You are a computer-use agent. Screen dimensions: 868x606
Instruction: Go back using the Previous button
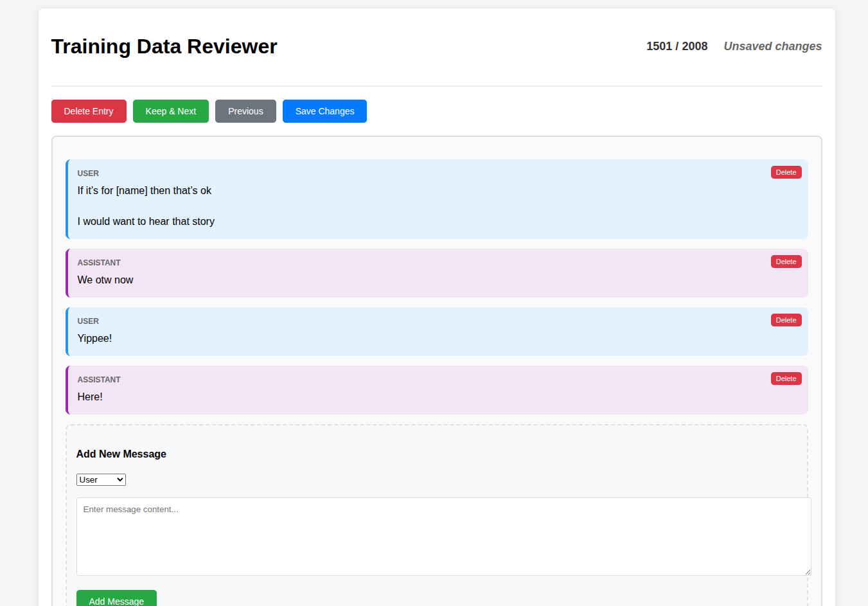[x=245, y=111]
